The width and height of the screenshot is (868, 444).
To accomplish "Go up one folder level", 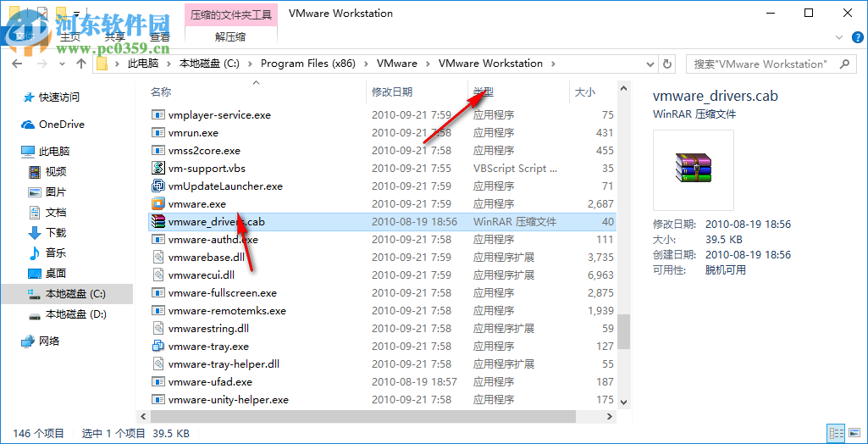I will 81,64.
